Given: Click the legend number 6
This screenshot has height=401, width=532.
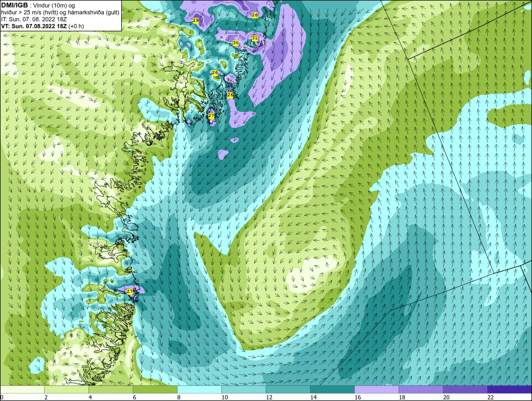Looking at the screenshot, I should (135, 398).
